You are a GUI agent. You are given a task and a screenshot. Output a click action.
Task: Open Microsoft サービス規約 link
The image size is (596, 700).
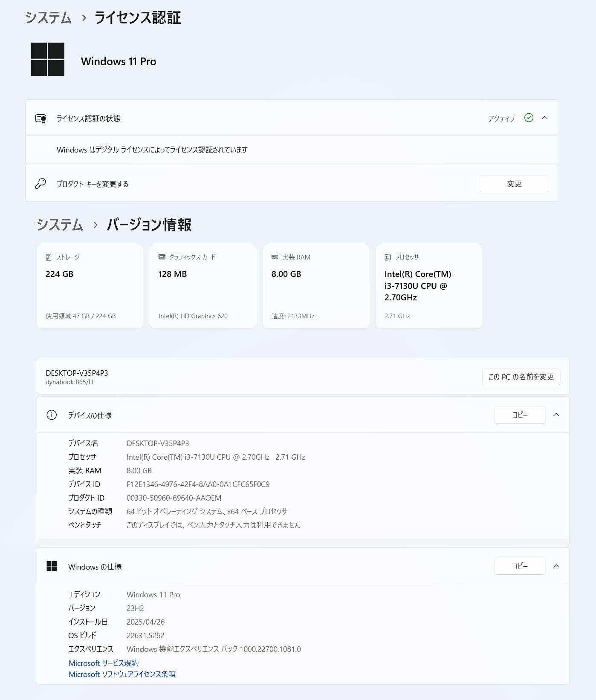pyautogui.click(x=104, y=663)
